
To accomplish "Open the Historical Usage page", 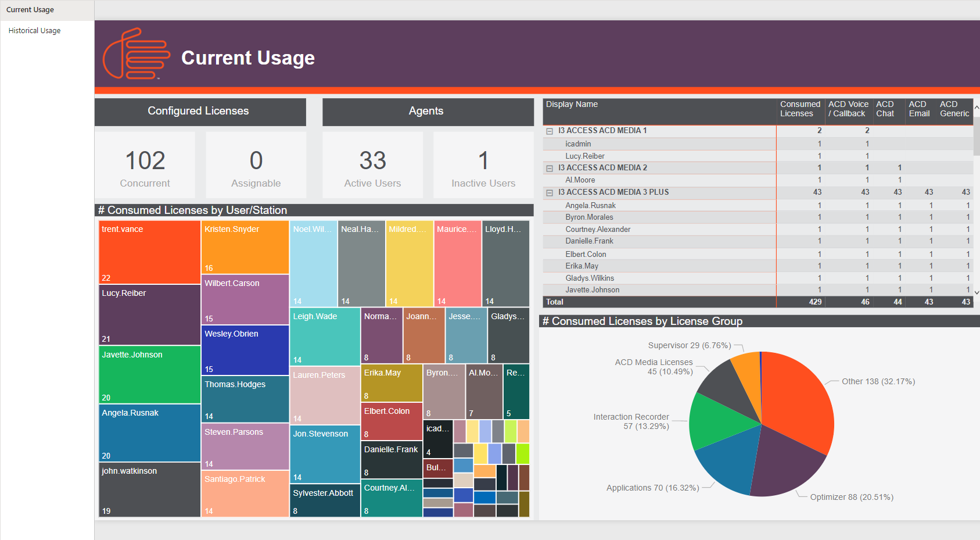I will (x=34, y=30).
